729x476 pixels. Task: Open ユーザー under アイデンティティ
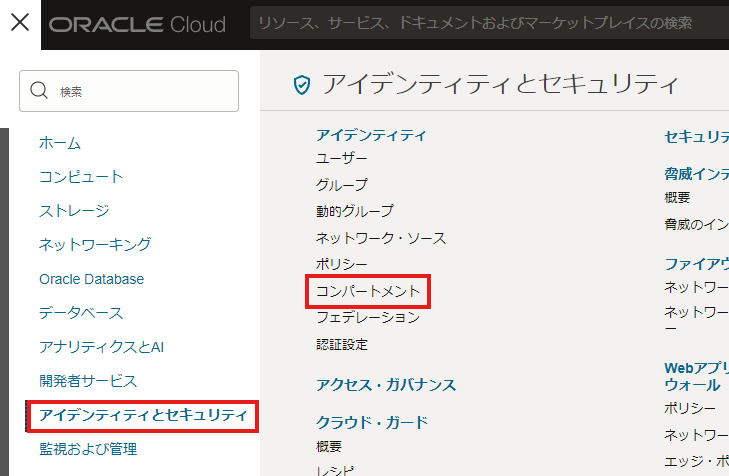[x=341, y=159]
